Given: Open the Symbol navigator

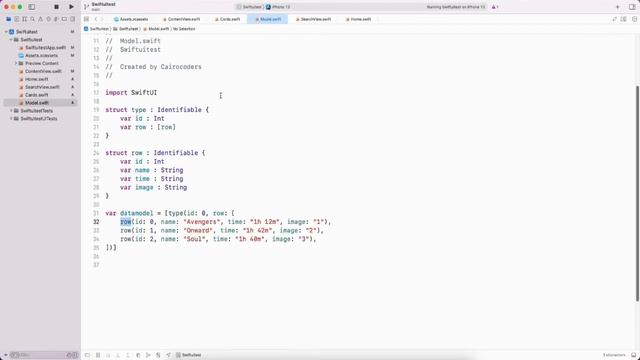Looking at the screenshot, I should click(24, 19).
